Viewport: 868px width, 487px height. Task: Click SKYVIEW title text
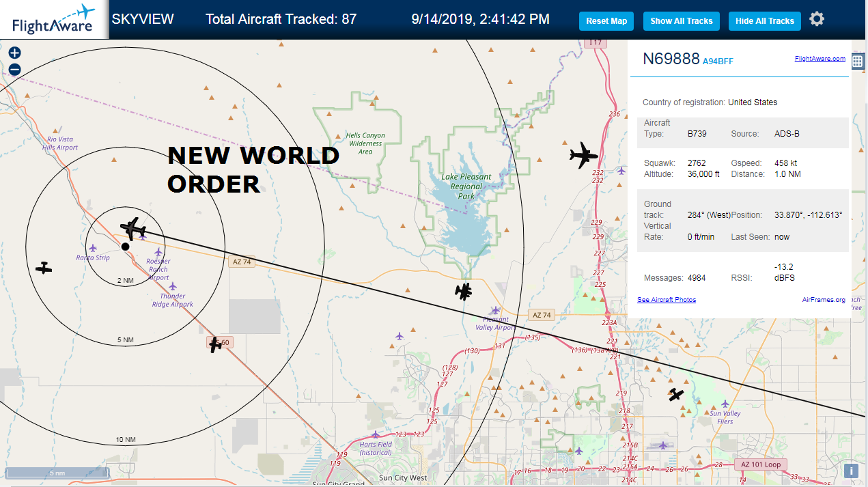coord(143,19)
